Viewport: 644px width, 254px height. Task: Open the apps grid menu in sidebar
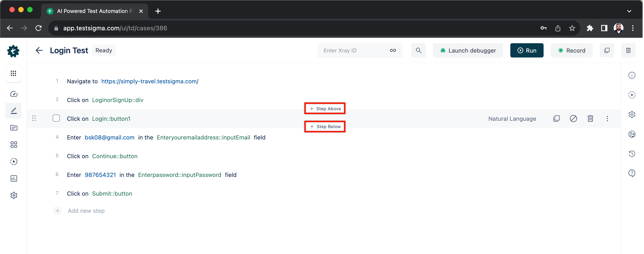coord(13,73)
